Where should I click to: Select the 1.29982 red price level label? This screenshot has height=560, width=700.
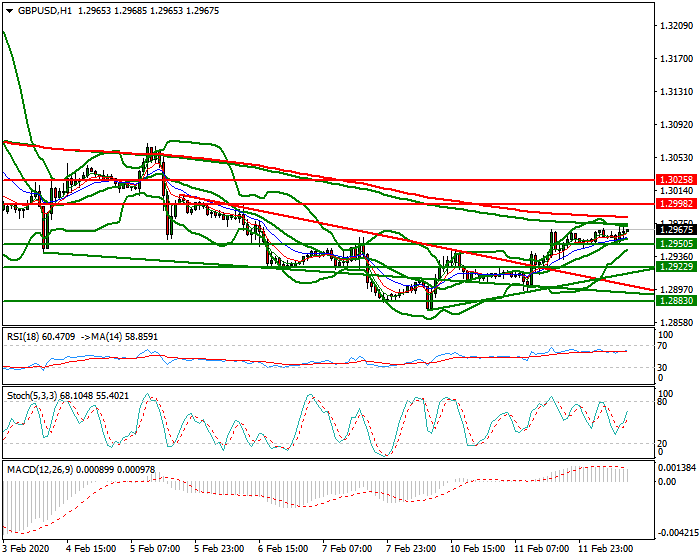point(676,204)
